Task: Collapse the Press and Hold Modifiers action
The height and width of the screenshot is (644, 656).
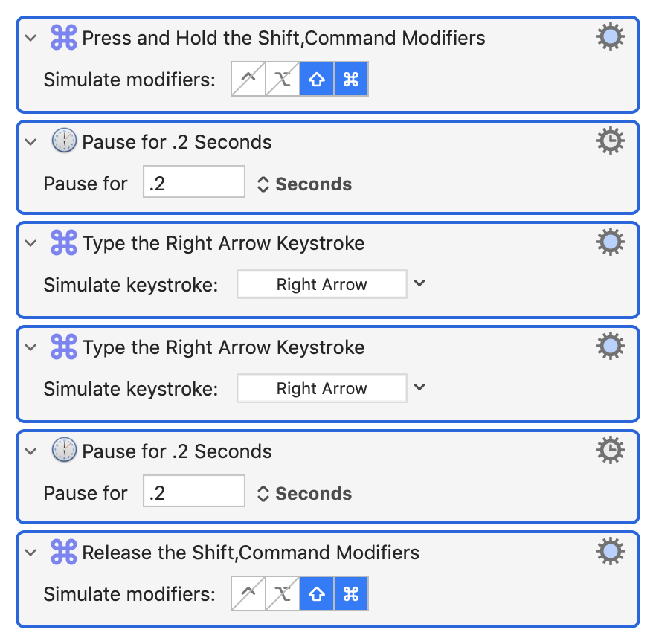Action: [30, 38]
